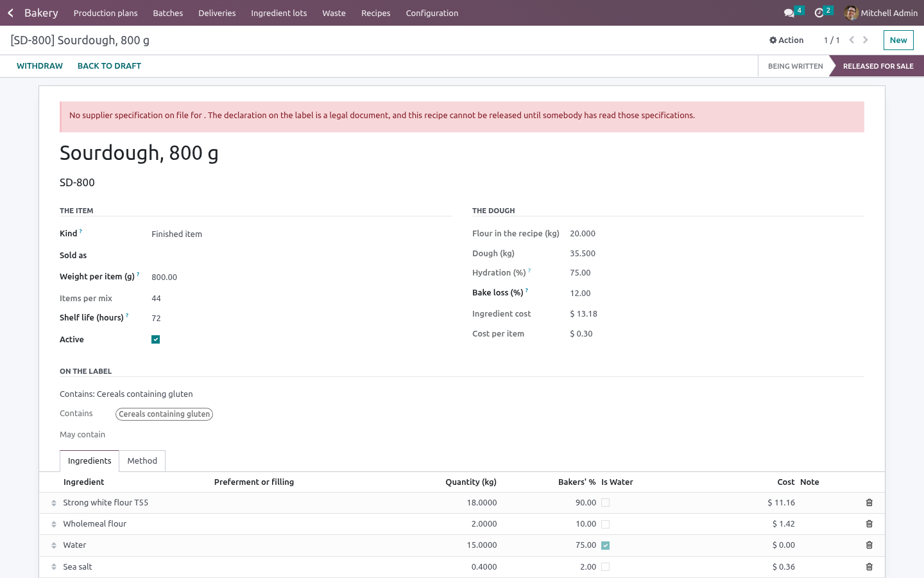Click the Cereals containing gluten tag
Image resolution: width=924 pixels, height=578 pixels.
point(164,414)
